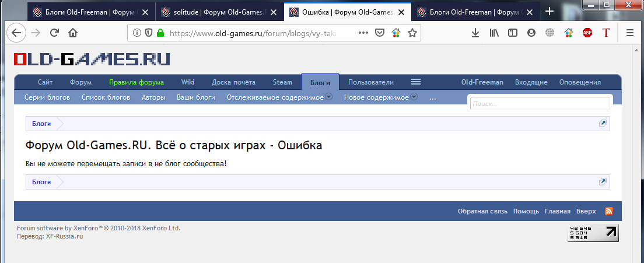Open site information icon in address bar
Viewport: 644px width, 263px height.
(x=137, y=33)
